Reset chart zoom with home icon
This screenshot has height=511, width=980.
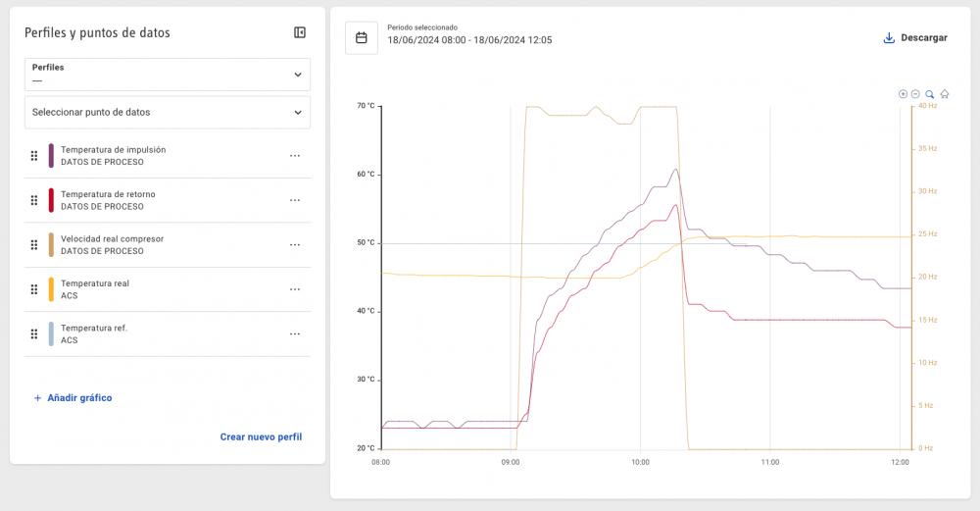[x=945, y=94]
